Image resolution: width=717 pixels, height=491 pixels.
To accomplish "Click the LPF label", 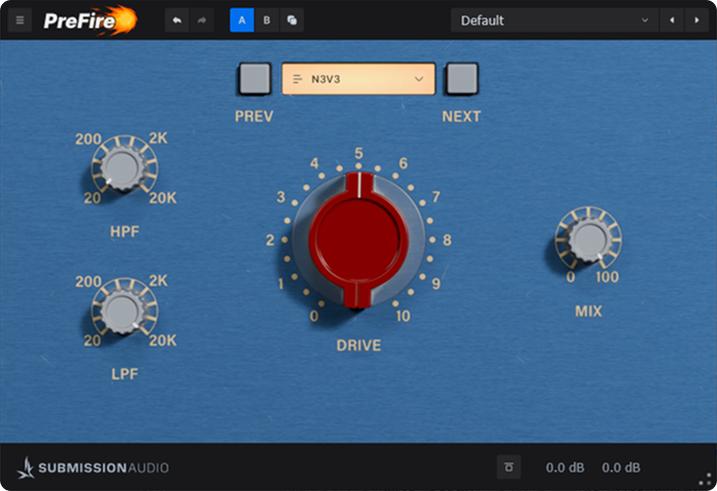I will tap(124, 374).
